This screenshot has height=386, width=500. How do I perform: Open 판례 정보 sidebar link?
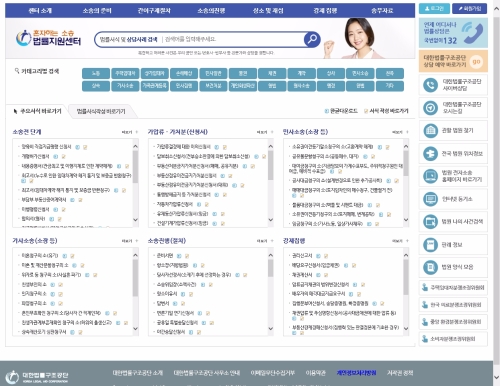coord(453,245)
